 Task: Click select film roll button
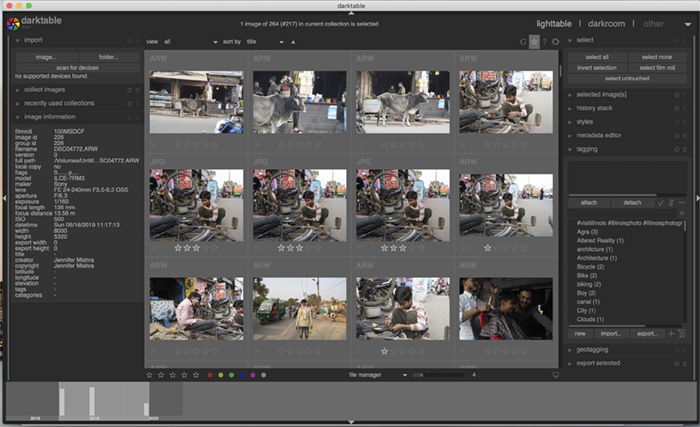point(657,68)
